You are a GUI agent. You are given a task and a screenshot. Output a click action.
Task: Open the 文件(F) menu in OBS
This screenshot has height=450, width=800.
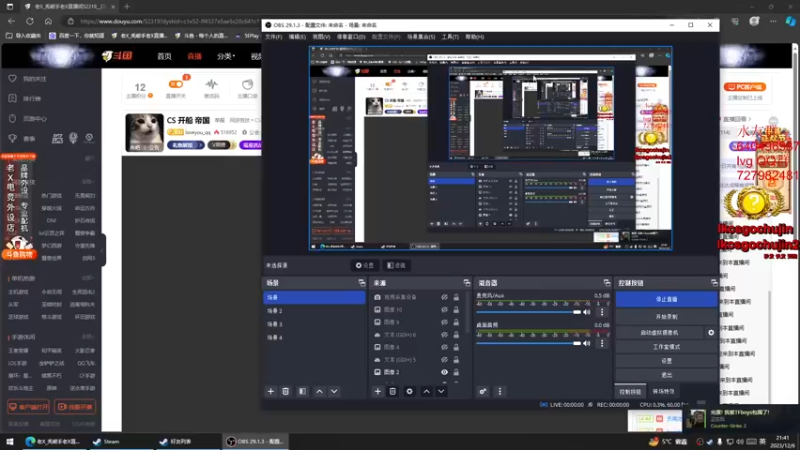pos(273,37)
